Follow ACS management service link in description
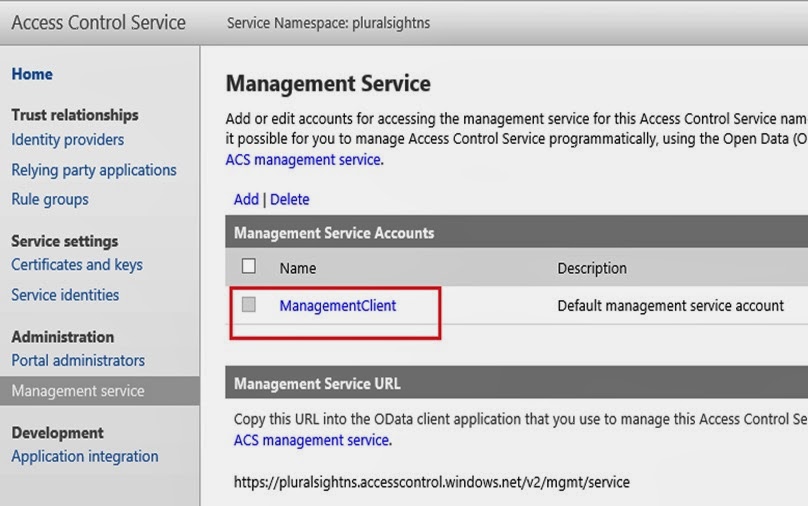The image size is (808, 506). tap(303, 160)
